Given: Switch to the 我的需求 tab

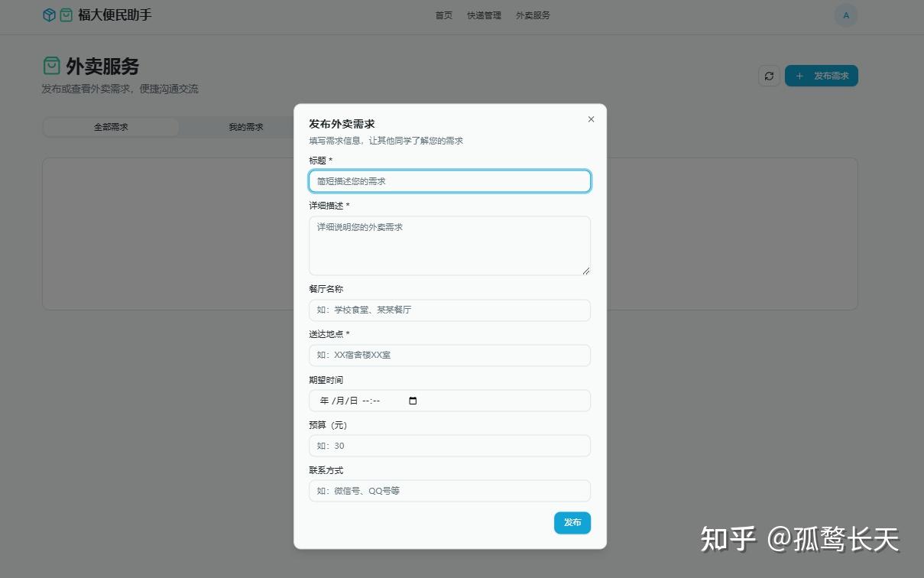Looking at the screenshot, I should tap(245, 127).
